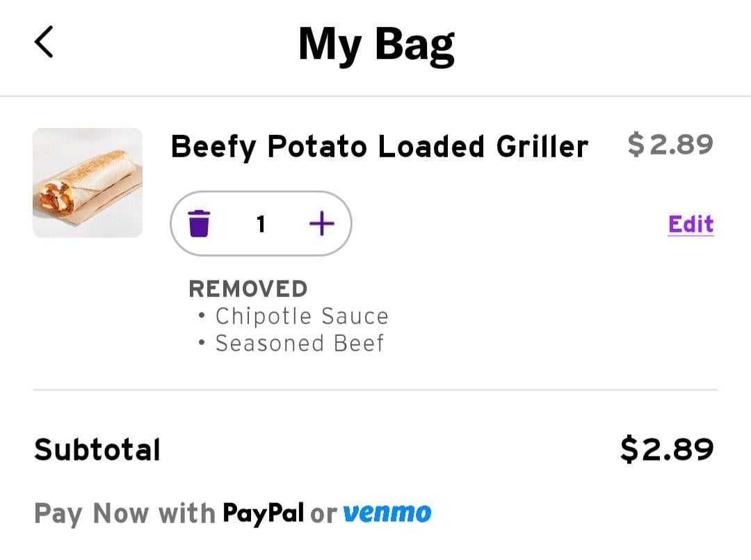This screenshot has width=751, height=560.
Task: Delete item with the trash icon
Action: click(x=199, y=224)
